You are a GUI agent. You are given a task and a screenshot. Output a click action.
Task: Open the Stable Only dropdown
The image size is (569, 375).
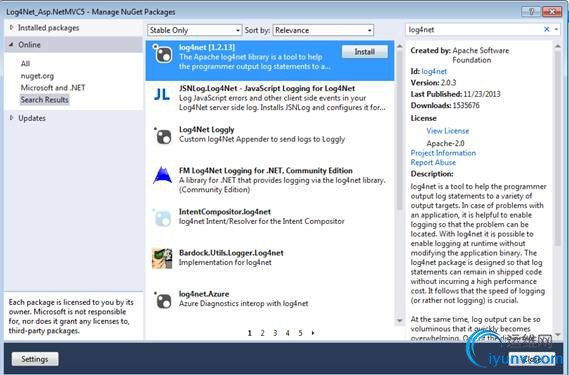pyautogui.click(x=195, y=30)
